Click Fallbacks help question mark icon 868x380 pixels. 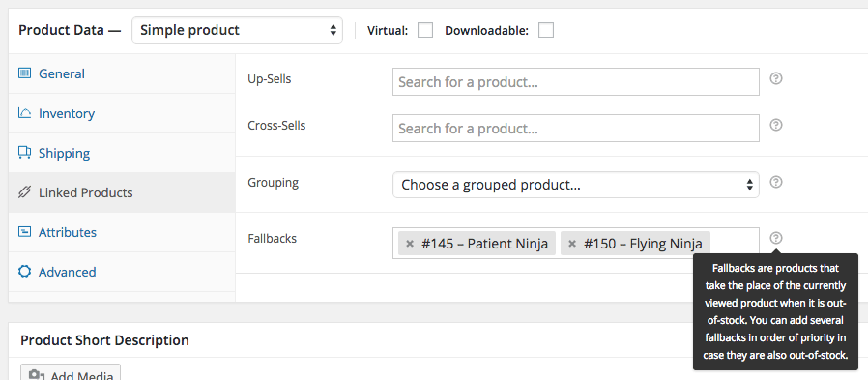point(776,238)
